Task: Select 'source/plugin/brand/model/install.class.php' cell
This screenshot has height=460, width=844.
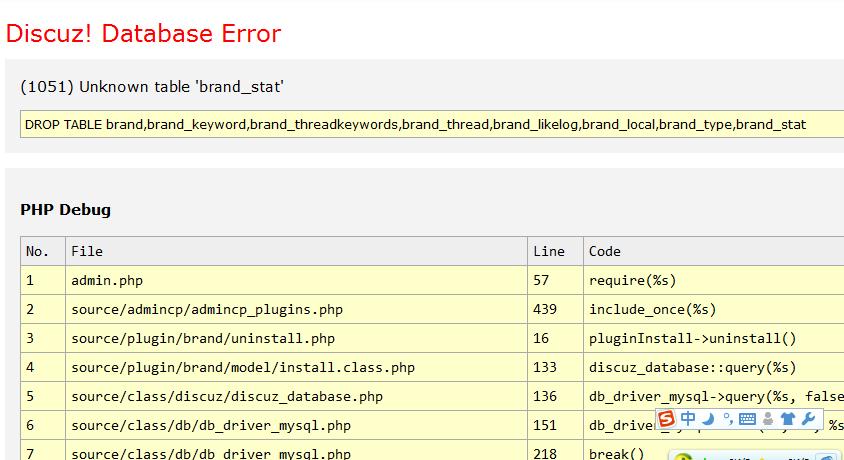Action: (x=296, y=367)
